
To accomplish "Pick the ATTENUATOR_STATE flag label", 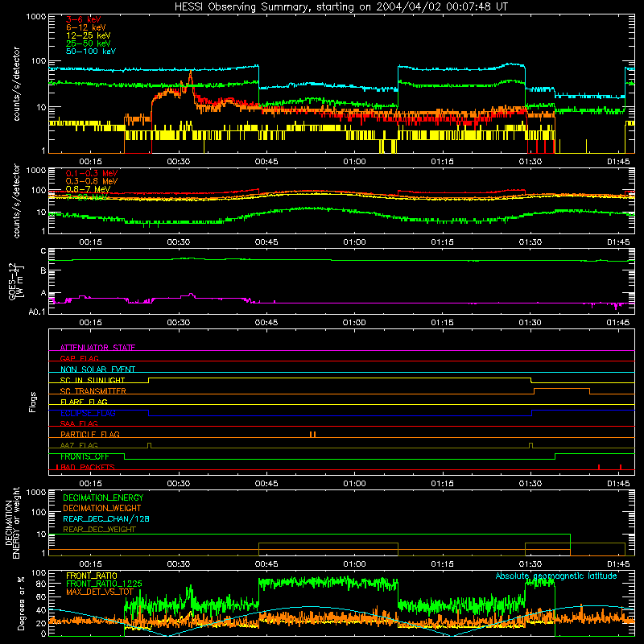I will [x=97, y=348].
